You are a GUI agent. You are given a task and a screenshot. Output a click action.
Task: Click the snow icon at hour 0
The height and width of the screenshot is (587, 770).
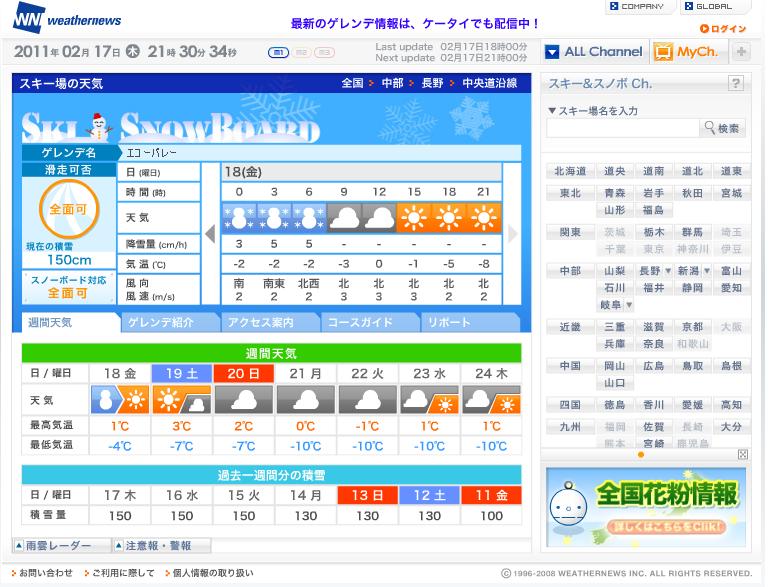pos(239,217)
